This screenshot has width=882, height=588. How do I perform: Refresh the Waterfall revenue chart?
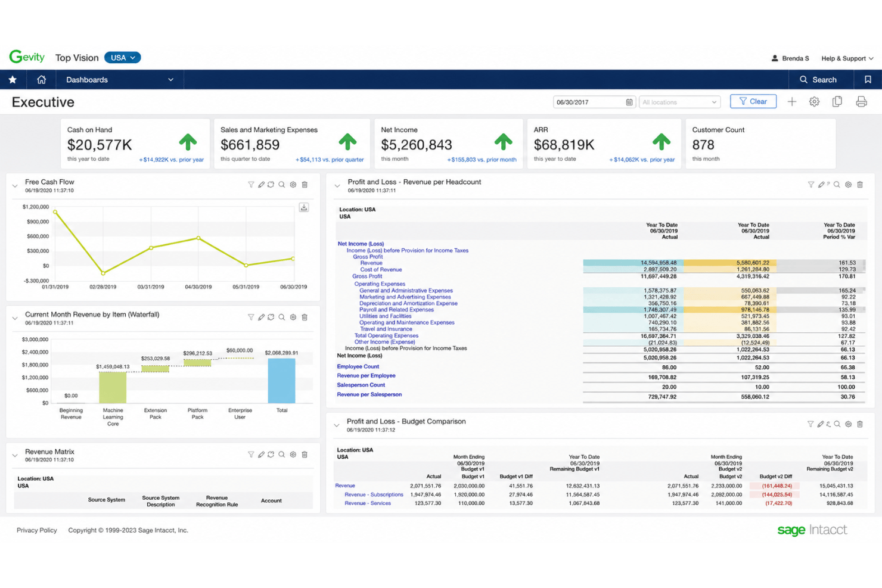271,317
